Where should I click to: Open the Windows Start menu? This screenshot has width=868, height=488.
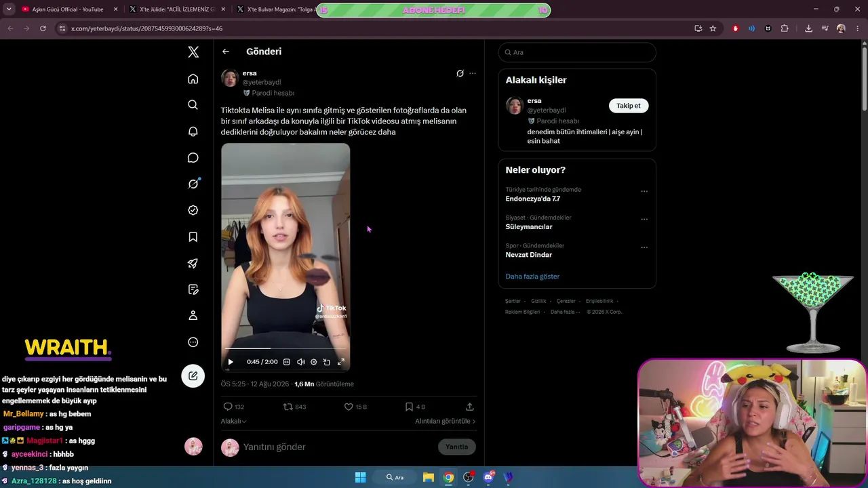click(360, 477)
